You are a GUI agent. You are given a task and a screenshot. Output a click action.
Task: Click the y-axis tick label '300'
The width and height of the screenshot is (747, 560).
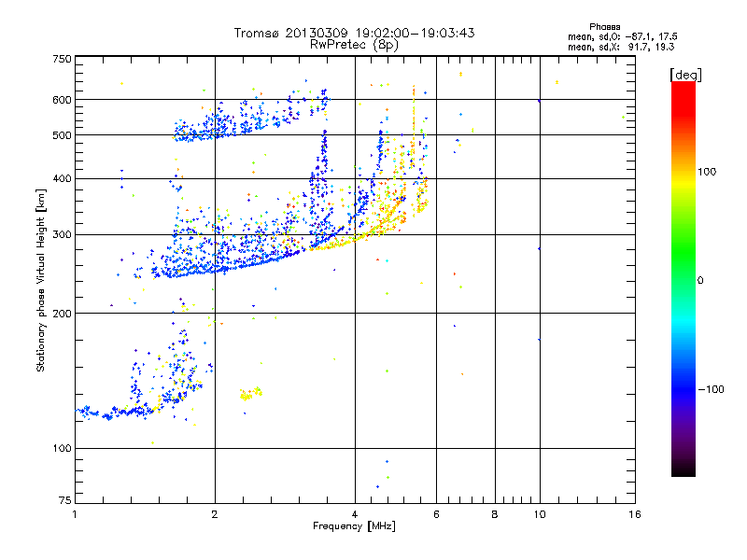(x=62, y=234)
